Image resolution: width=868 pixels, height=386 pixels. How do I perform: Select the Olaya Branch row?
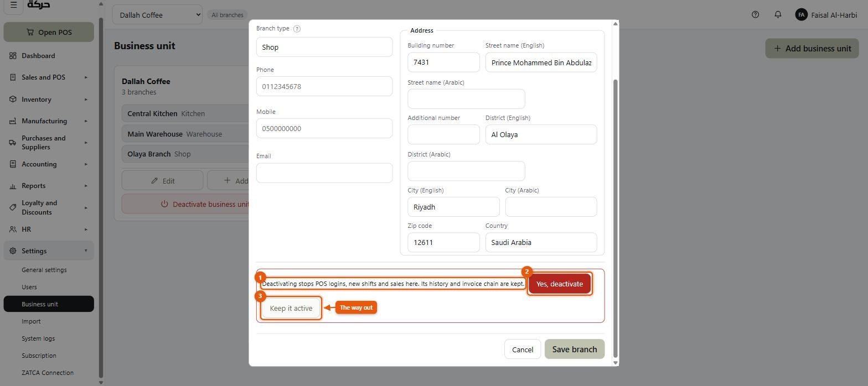pyautogui.click(x=185, y=154)
